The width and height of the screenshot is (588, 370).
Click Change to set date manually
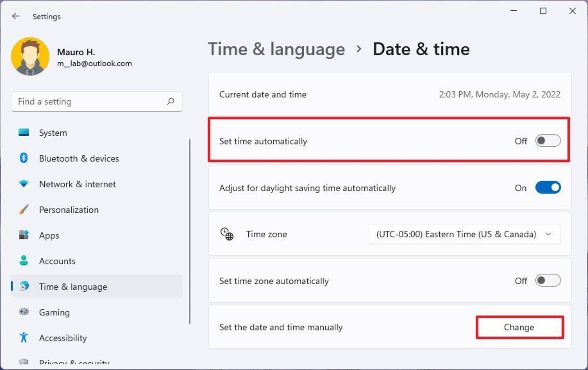click(x=519, y=327)
